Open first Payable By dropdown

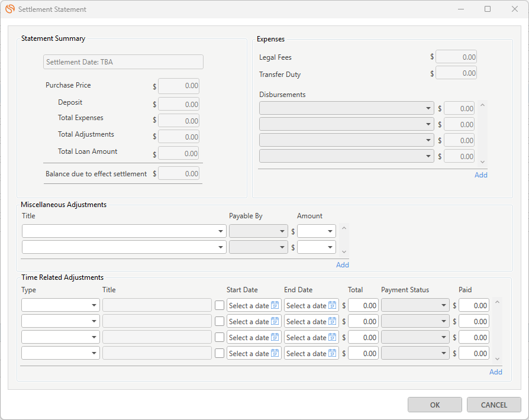tap(259, 231)
